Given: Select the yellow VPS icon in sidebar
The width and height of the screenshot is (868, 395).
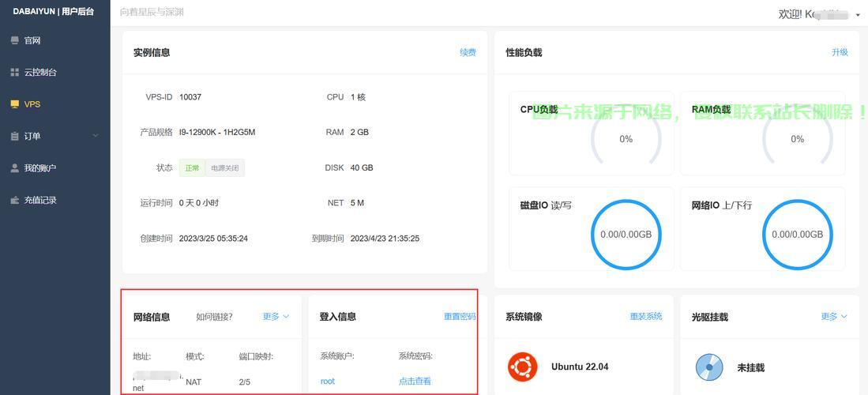Looking at the screenshot, I should [14, 104].
